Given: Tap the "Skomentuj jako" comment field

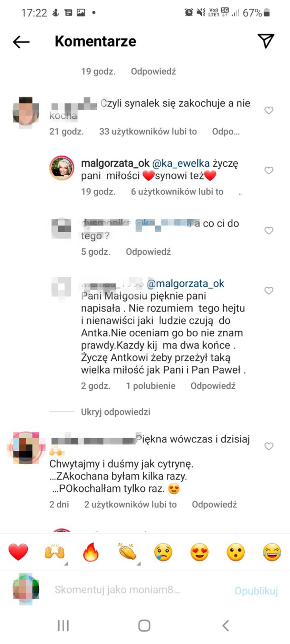Looking at the screenshot, I should 117,589.
